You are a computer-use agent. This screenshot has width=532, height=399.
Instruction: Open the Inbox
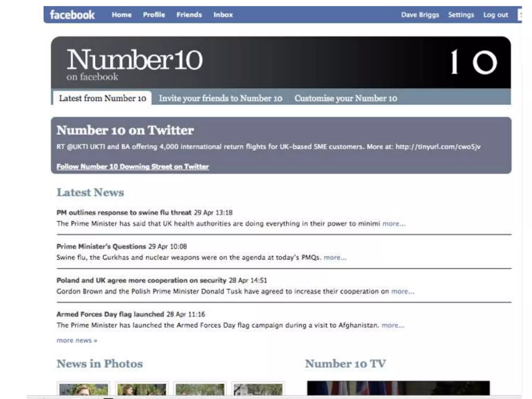click(223, 15)
